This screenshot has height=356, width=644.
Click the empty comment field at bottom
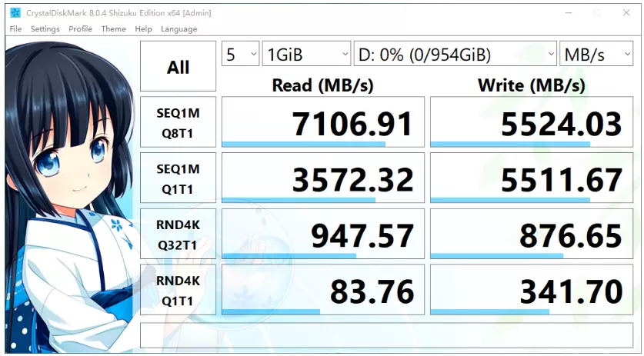point(386,334)
